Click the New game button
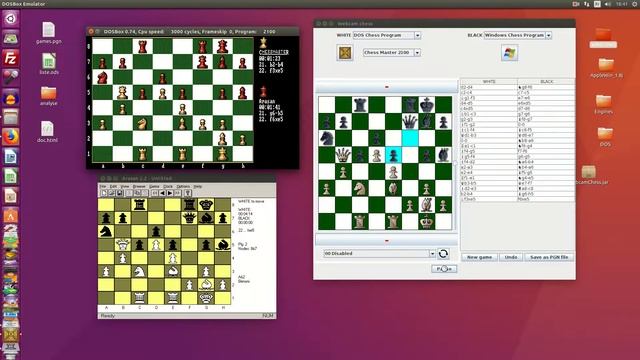The image size is (640, 360). click(479, 257)
